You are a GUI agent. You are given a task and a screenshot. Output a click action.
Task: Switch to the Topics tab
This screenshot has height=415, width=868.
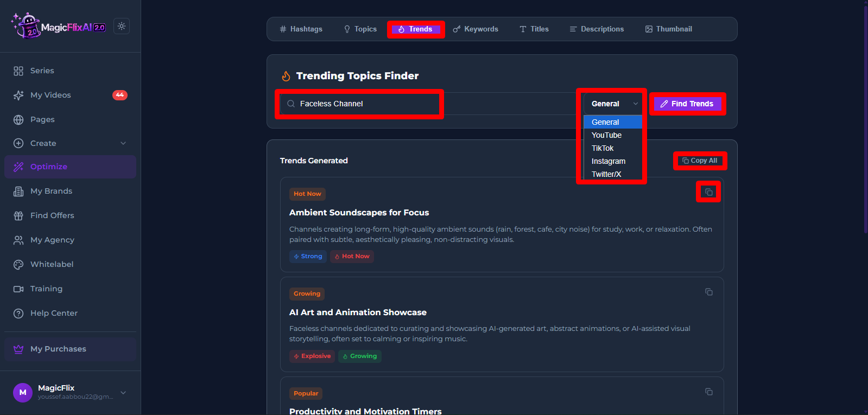[x=360, y=29]
